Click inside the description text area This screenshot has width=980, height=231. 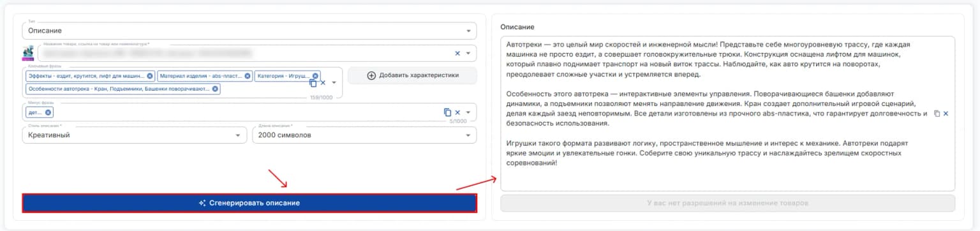(x=727, y=114)
